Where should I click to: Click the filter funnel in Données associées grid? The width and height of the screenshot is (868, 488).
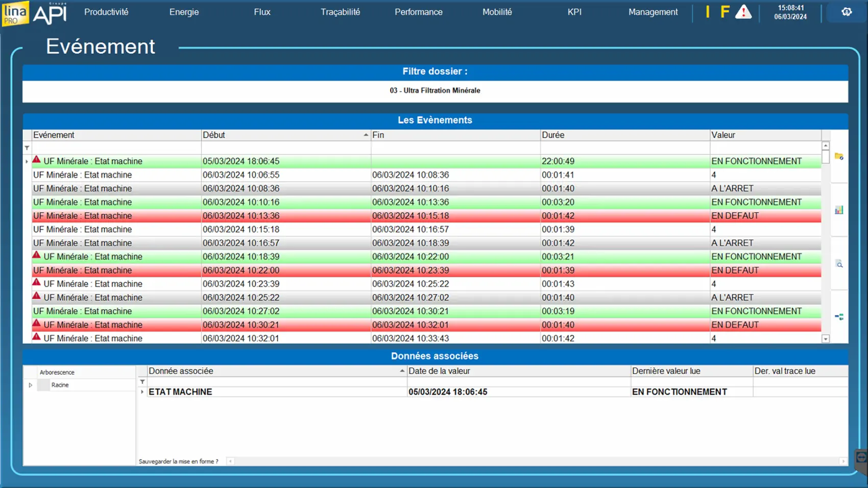tap(142, 382)
